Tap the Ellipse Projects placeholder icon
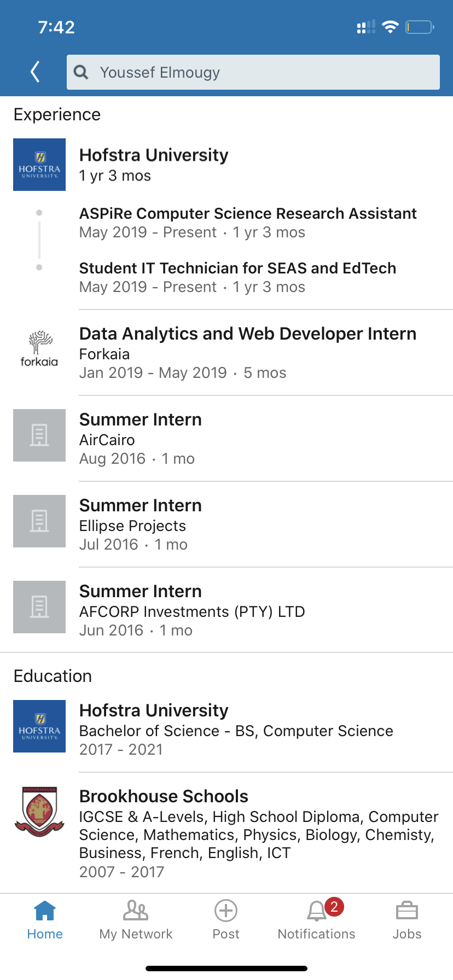 39,521
